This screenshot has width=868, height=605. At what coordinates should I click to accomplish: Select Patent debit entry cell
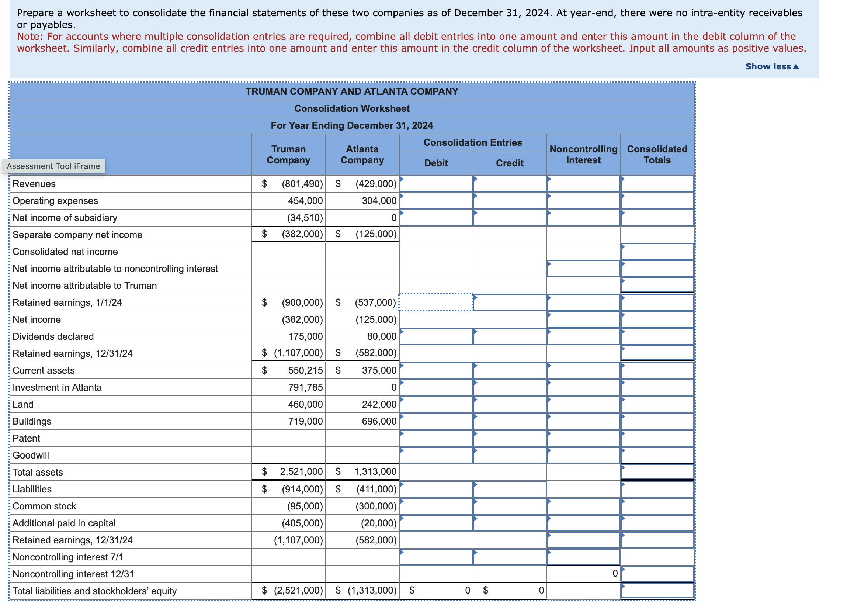click(436, 439)
